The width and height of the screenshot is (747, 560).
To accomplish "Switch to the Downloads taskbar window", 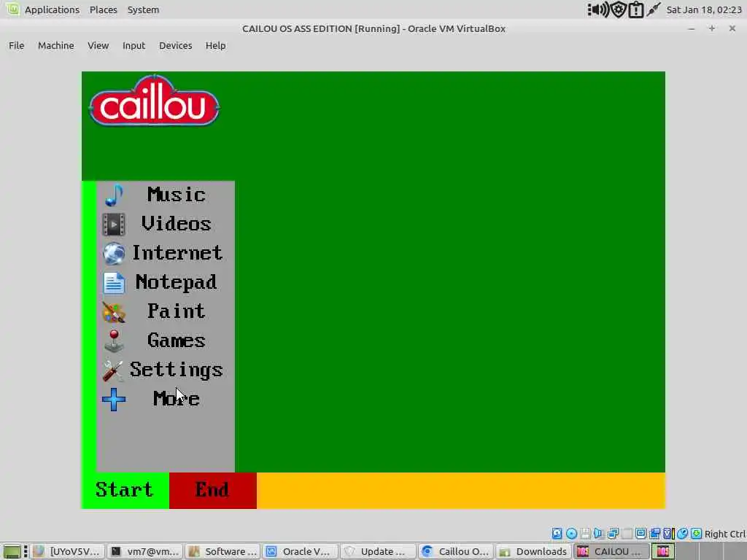I will (533, 551).
